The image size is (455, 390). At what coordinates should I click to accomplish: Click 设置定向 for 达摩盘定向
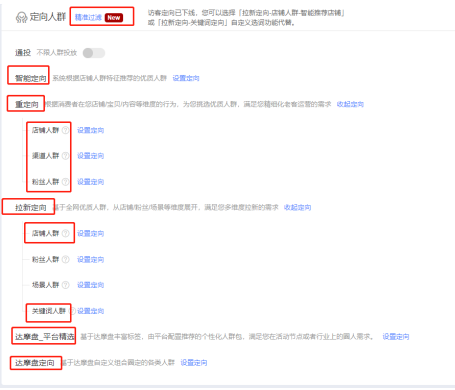tap(194, 362)
